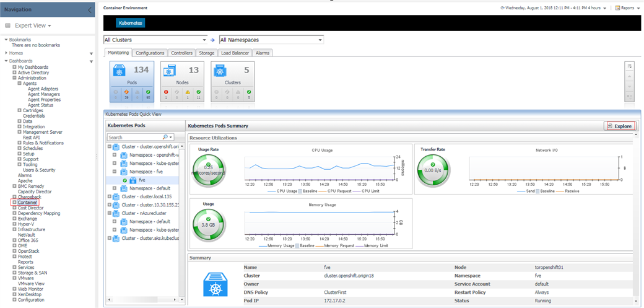Select the fve pod in the tree
644x308 pixels.
(142, 180)
